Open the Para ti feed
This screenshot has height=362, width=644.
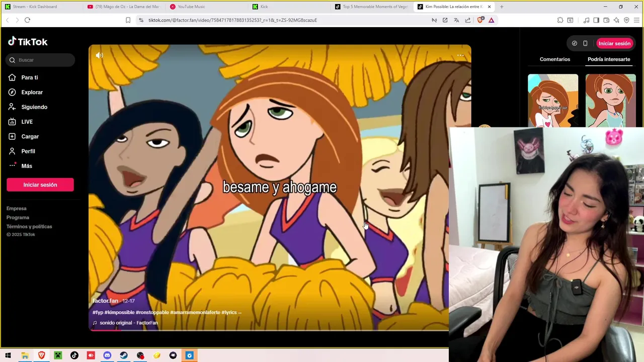(29, 77)
